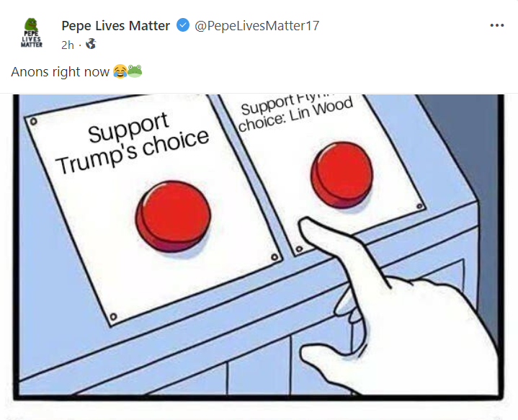
Task: Click the laughing-crying emoji in the post
Action: [120, 71]
